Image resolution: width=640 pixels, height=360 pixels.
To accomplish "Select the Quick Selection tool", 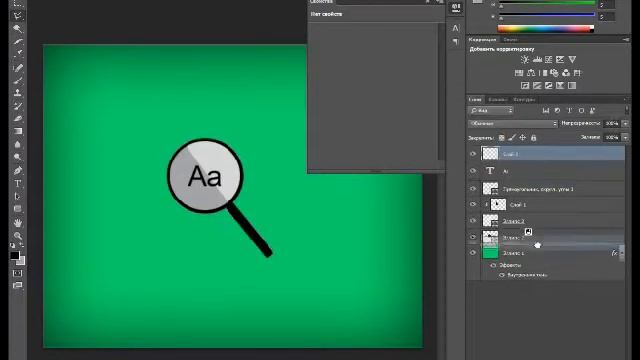I will (18, 29).
